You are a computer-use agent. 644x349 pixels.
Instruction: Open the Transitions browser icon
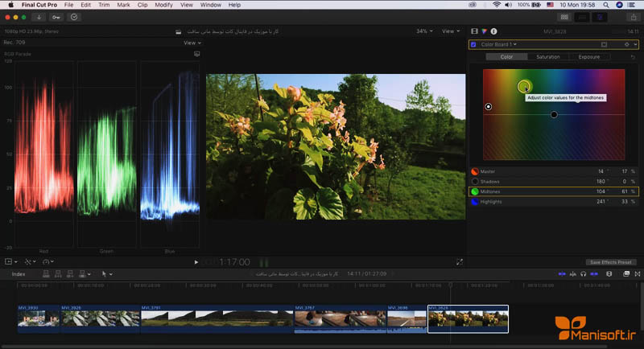[x=638, y=274]
